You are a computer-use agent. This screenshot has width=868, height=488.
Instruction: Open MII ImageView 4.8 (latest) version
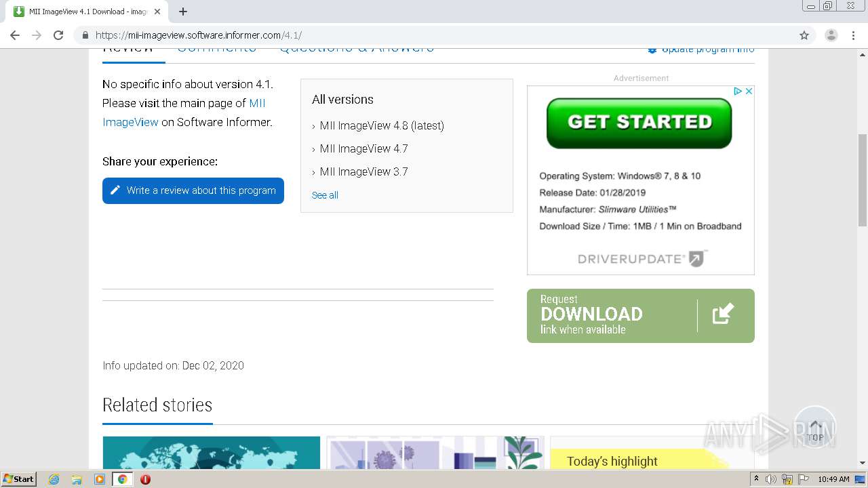(x=382, y=125)
